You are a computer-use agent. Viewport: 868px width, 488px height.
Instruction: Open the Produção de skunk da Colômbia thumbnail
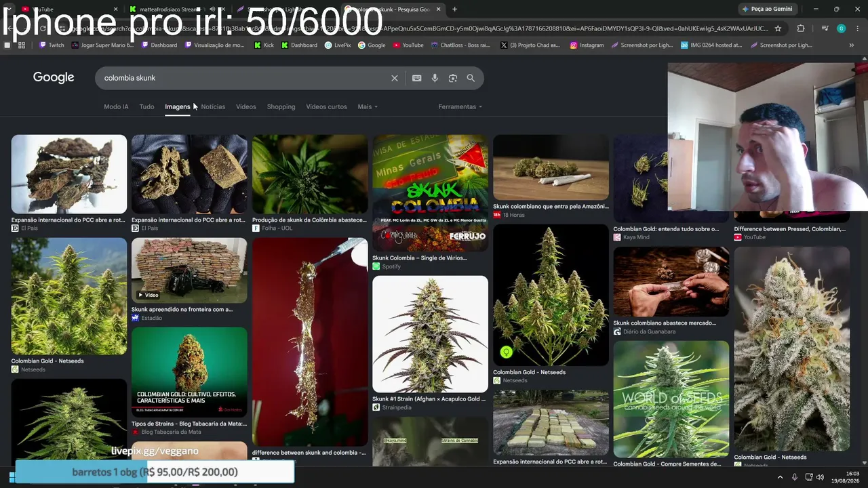310,174
